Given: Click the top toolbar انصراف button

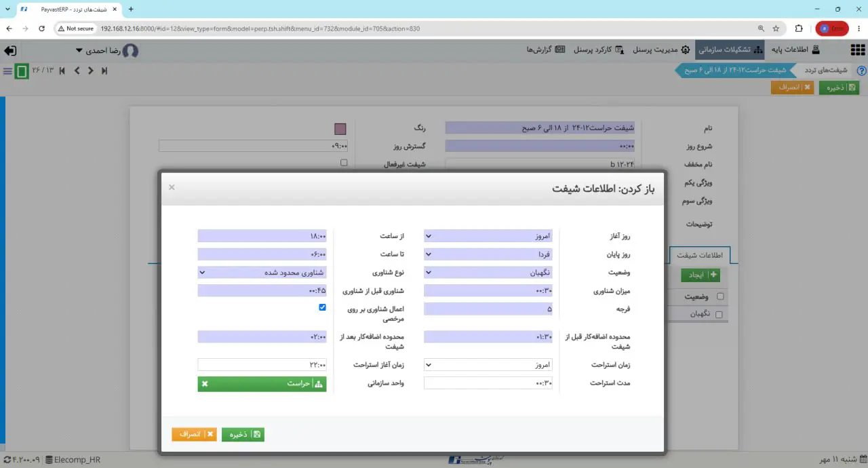Looking at the screenshot, I should 792,87.
